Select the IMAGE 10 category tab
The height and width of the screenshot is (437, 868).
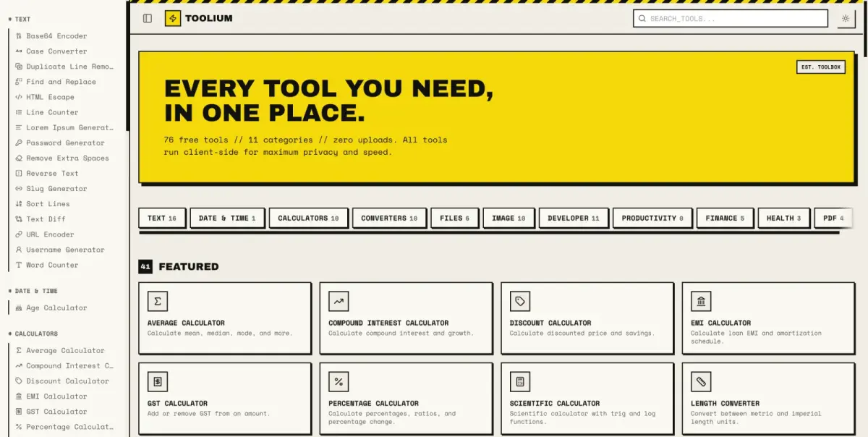click(x=509, y=218)
